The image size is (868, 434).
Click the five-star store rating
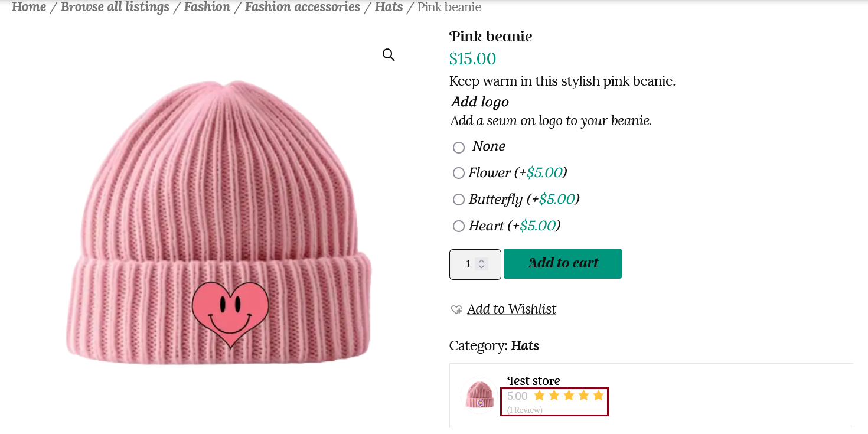click(569, 396)
